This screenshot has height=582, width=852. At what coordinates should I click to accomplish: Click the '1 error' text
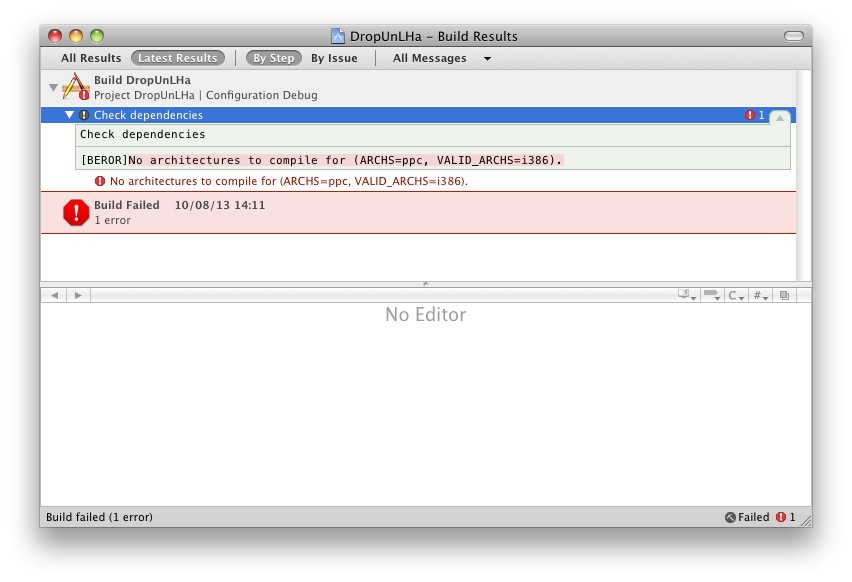point(112,220)
